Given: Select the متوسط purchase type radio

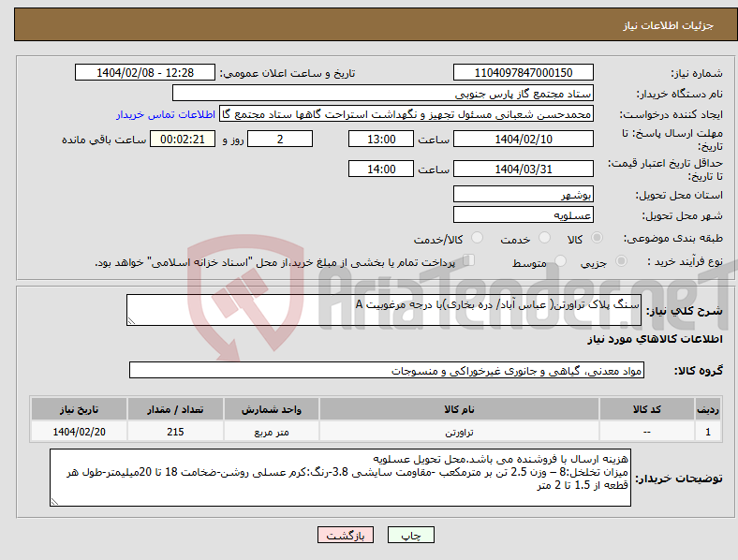Looking at the screenshot, I should point(560,260).
